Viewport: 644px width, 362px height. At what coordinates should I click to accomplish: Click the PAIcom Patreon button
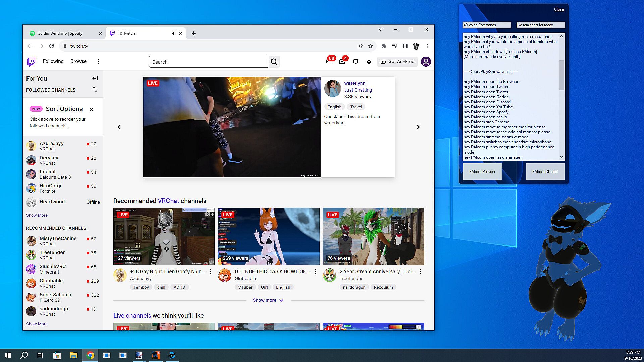coord(482,172)
